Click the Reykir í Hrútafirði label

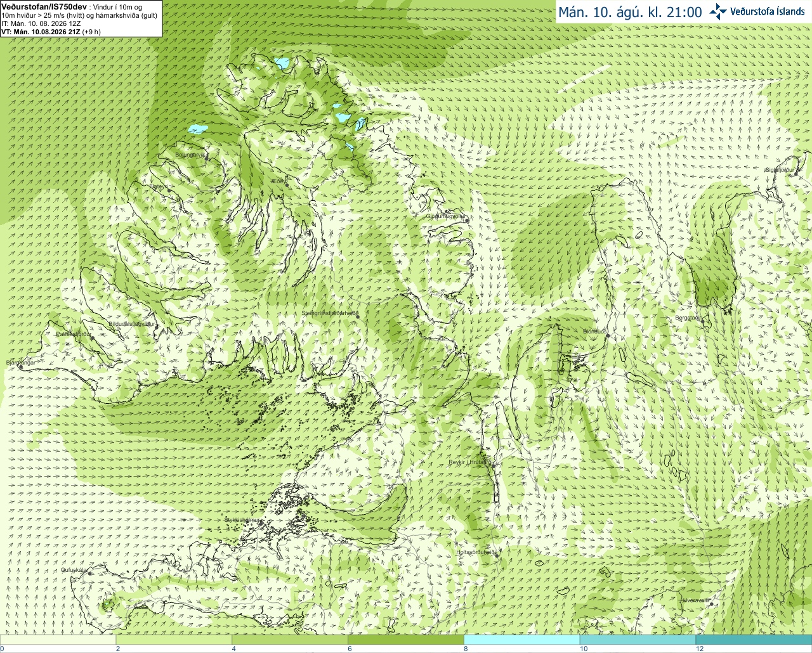pos(471,462)
